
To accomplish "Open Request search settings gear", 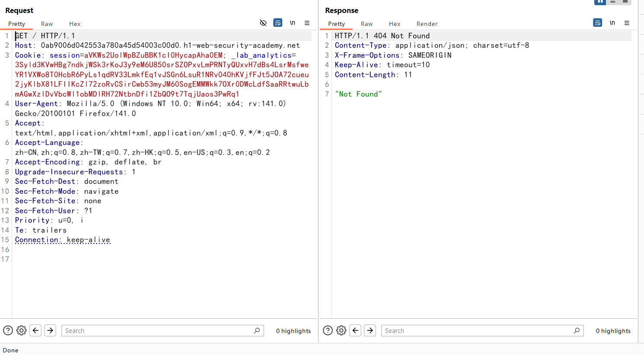I will [x=22, y=330].
